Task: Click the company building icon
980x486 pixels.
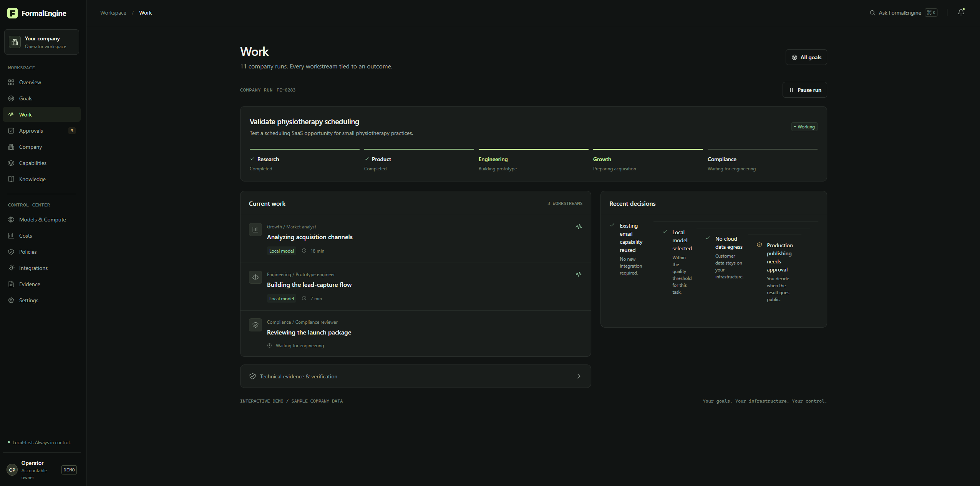Action: (15, 42)
